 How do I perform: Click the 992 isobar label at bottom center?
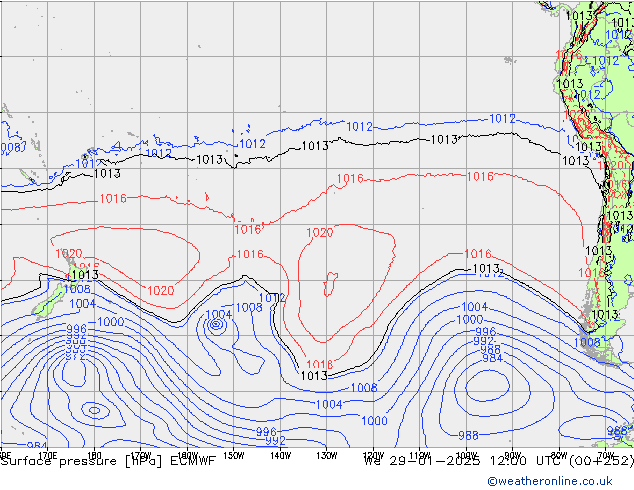(276, 441)
